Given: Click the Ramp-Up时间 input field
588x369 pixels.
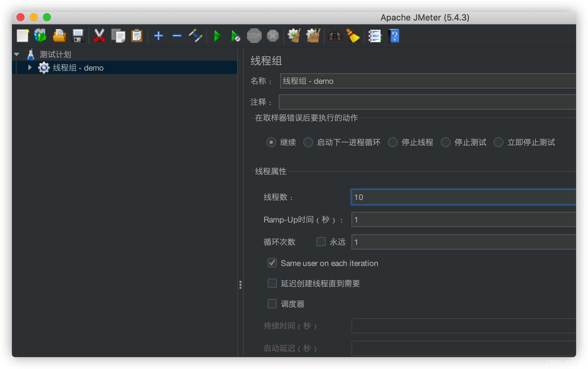Looking at the screenshot, I should click(x=463, y=219).
